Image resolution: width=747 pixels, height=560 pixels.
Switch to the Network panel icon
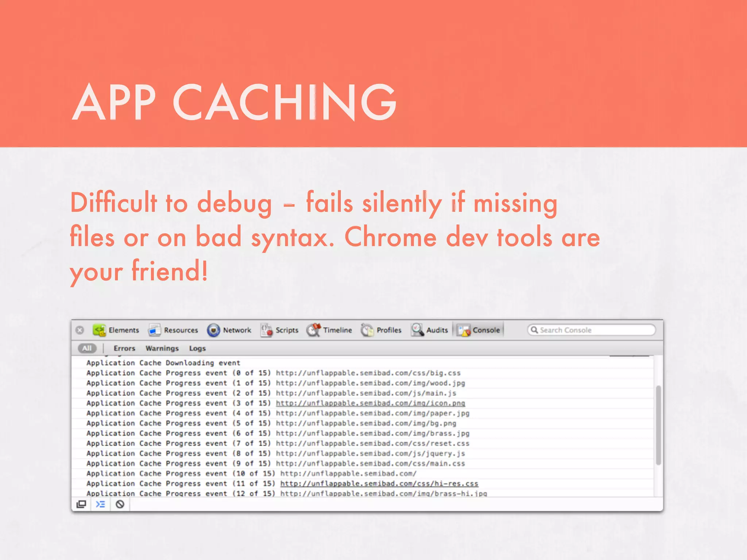pyautogui.click(x=214, y=330)
